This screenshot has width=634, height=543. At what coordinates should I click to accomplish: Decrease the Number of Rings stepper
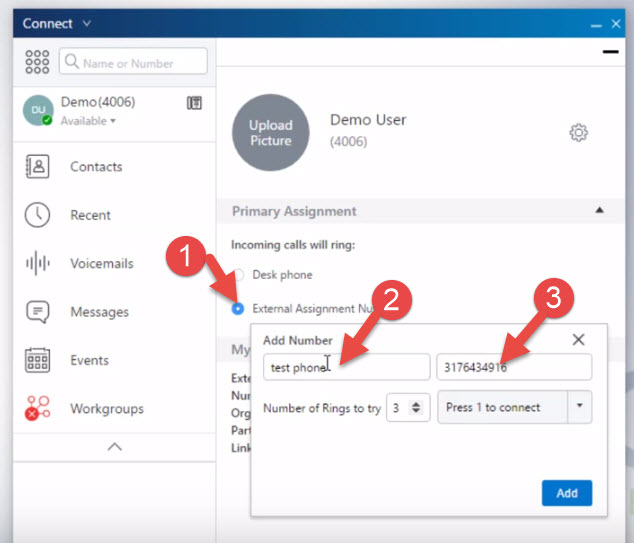coord(416,411)
